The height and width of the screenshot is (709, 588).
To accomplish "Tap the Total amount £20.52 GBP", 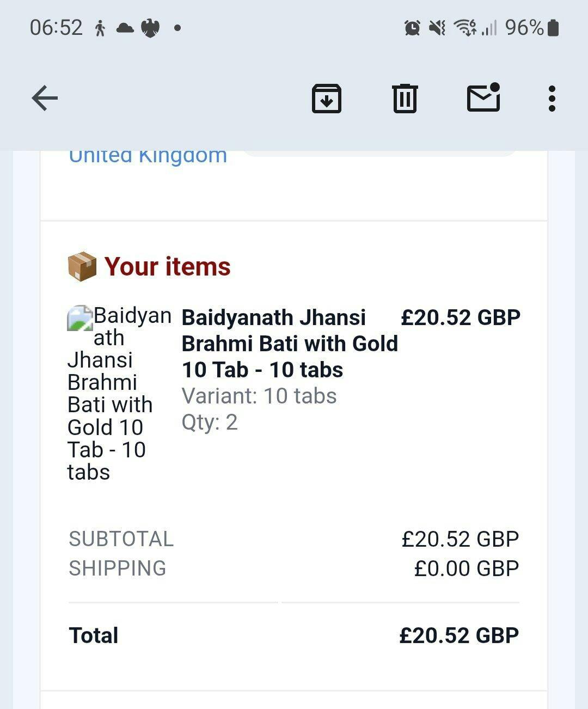I will (x=459, y=635).
